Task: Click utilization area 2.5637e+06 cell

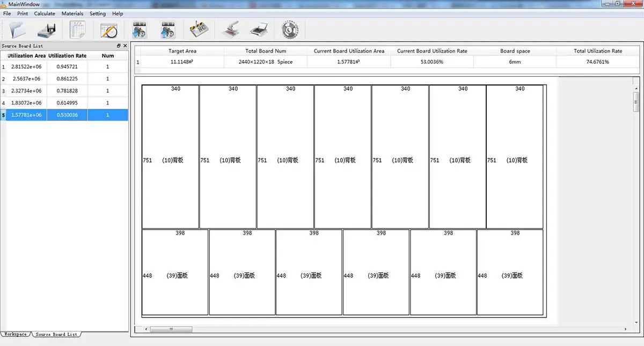Action: [x=27, y=79]
